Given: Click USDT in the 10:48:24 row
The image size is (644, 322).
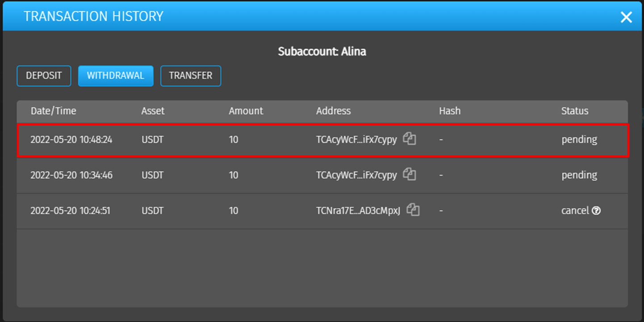Looking at the screenshot, I should [153, 140].
